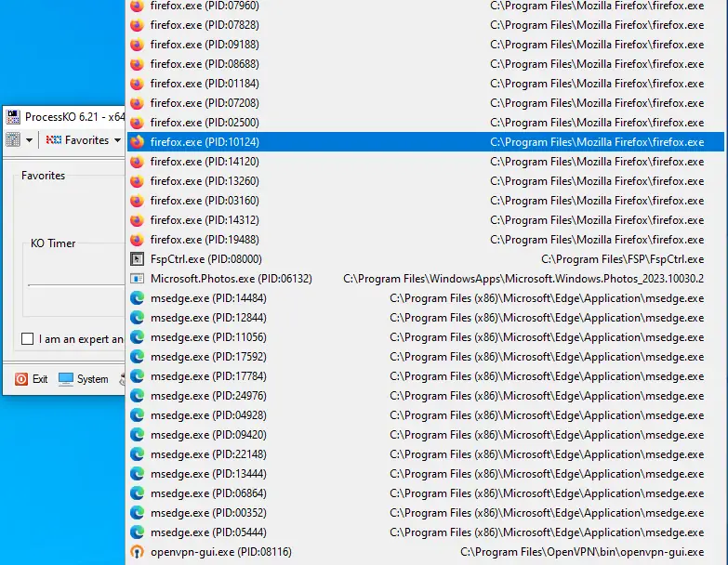Click the Exit button
Image resolution: width=728 pixels, height=565 pixels.
click(31, 379)
